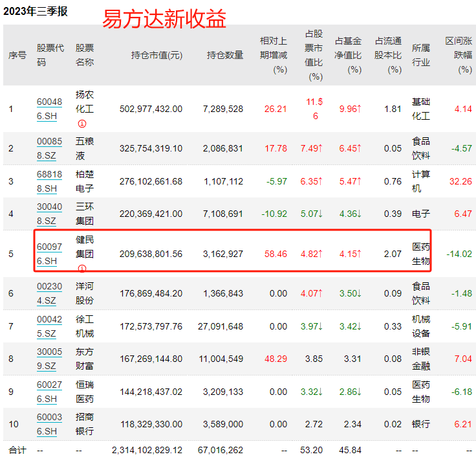Click market value 209,638,801.56
This screenshot has height=459, width=476.
pyautogui.click(x=151, y=254)
